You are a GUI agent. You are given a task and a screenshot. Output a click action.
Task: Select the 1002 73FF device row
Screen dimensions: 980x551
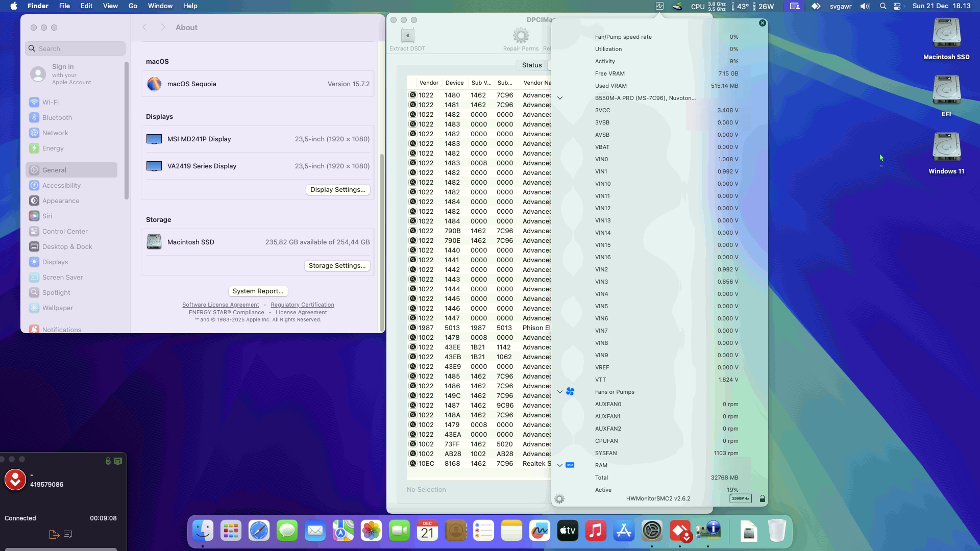tap(479, 444)
